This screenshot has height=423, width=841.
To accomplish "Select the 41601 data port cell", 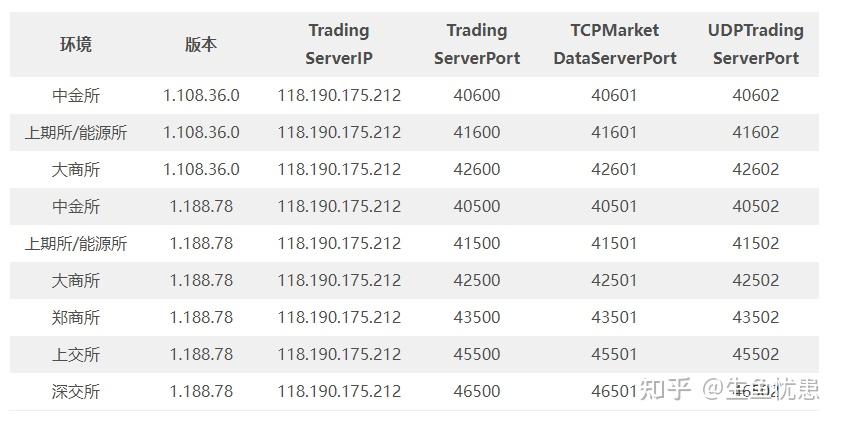I will [615, 132].
